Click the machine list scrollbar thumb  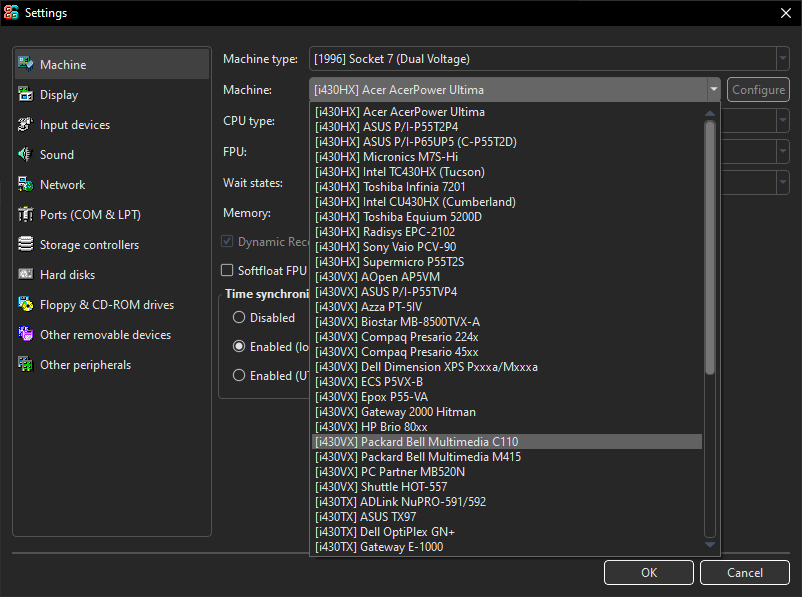tap(710, 248)
